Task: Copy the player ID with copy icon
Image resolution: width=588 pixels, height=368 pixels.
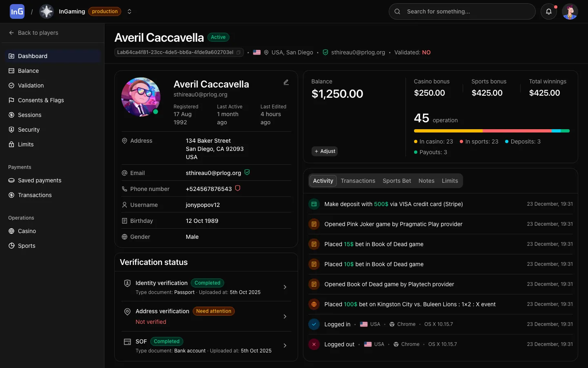Action: pos(238,52)
